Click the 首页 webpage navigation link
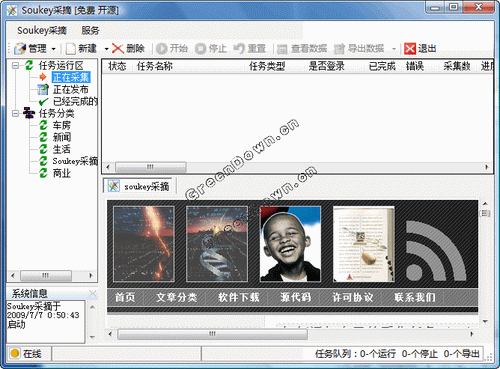The width and height of the screenshot is (500, 369). pos(125,297)
